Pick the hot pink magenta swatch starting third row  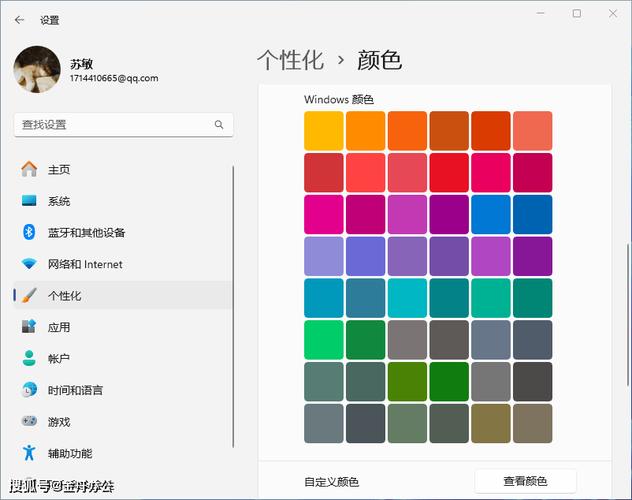click(324, 214)
